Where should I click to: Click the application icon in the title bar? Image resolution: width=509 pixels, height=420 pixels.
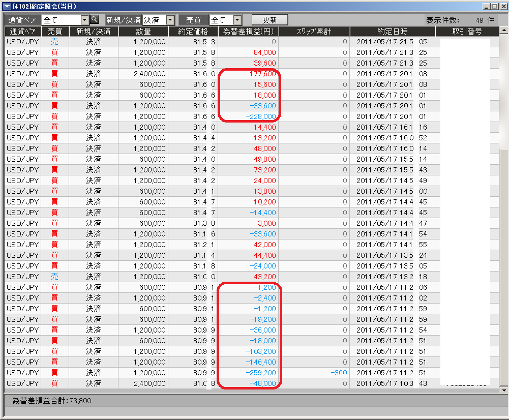pos(7,6)
